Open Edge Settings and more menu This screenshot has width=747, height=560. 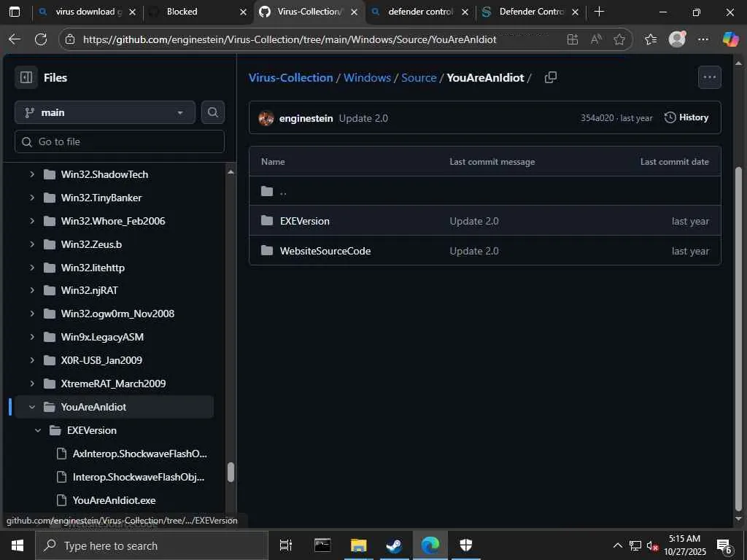pyautogui.click(x=703, y=39)
